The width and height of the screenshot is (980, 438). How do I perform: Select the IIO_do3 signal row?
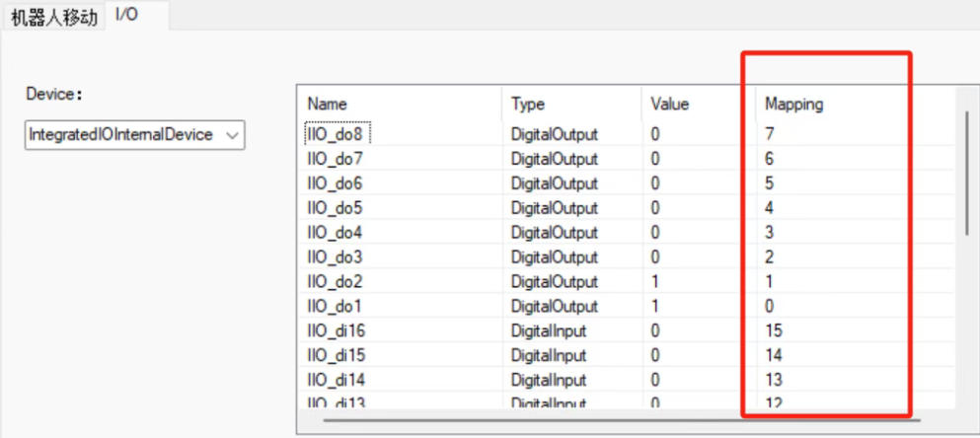[x=336, y=257]
